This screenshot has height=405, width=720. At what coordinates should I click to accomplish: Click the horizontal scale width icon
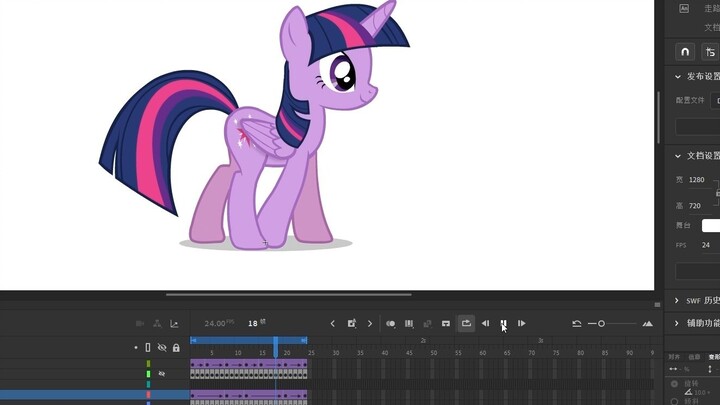point(673,369)
